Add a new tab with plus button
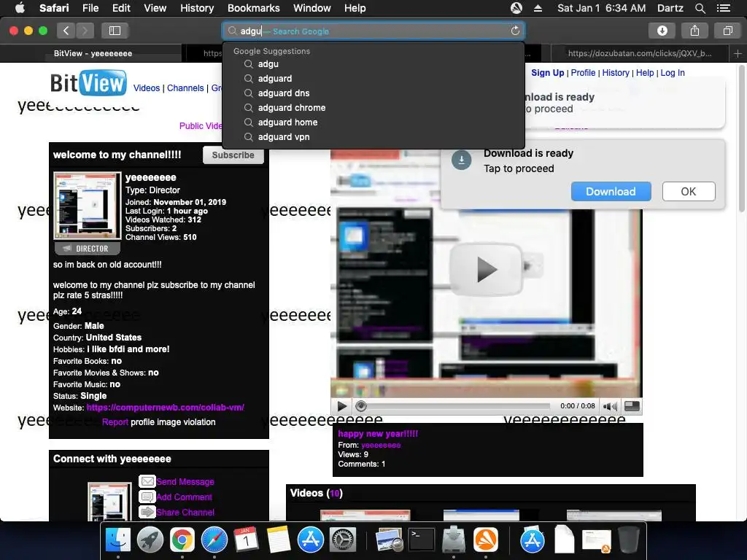 (738, 53)
